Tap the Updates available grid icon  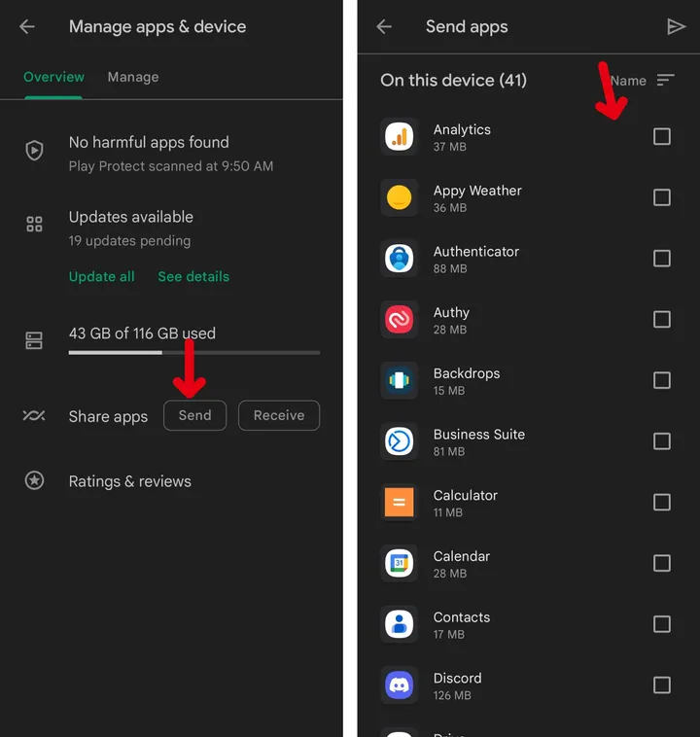[34, 225]
